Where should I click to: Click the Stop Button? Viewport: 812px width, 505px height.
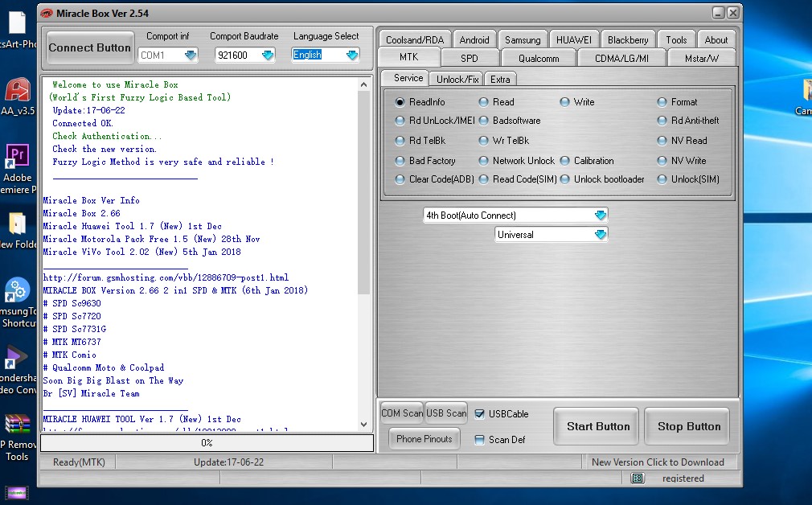pyautogui.click(x=689, y=426)
